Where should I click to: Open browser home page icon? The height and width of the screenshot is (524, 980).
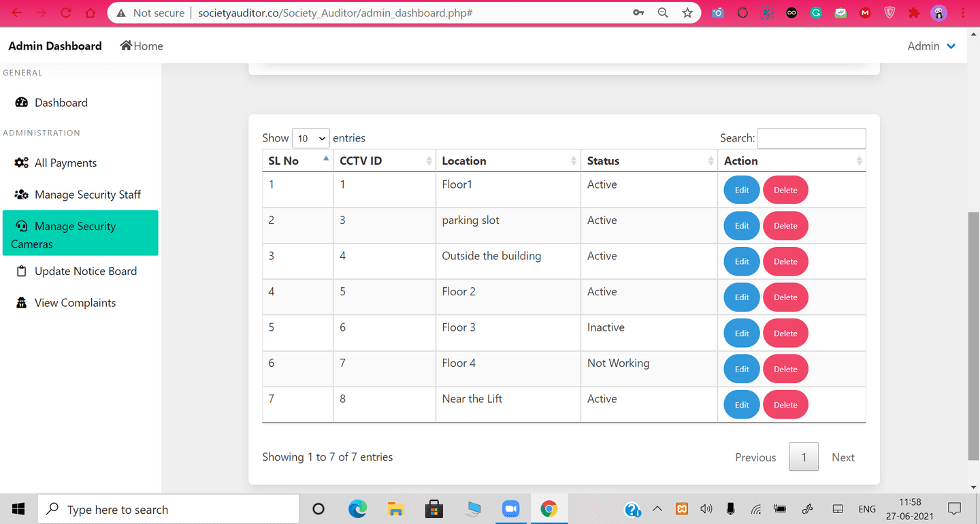90,13
